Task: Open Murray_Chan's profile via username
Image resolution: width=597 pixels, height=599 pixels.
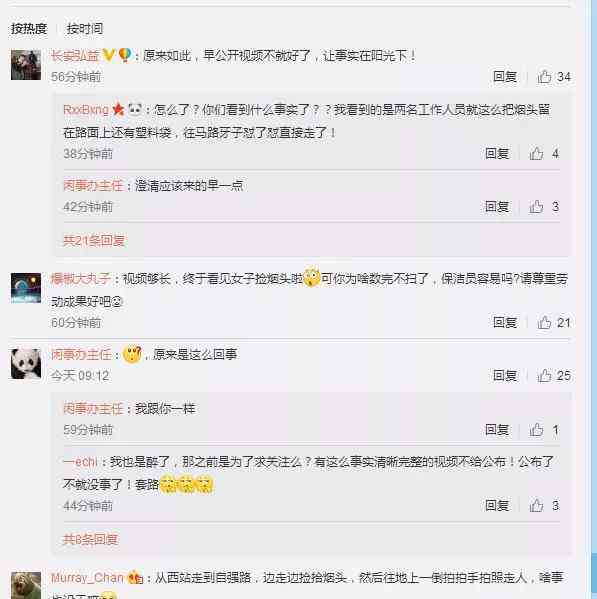Action: 87,577
